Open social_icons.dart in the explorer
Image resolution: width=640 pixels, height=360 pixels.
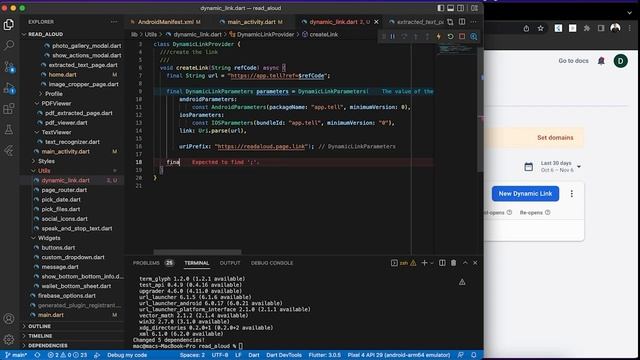[64, 219]
